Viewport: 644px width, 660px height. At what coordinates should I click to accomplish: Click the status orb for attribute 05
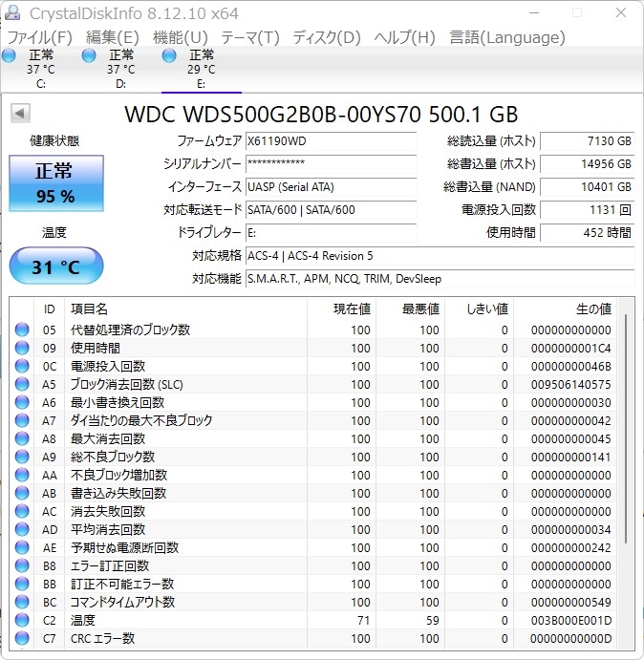[22, 330]
